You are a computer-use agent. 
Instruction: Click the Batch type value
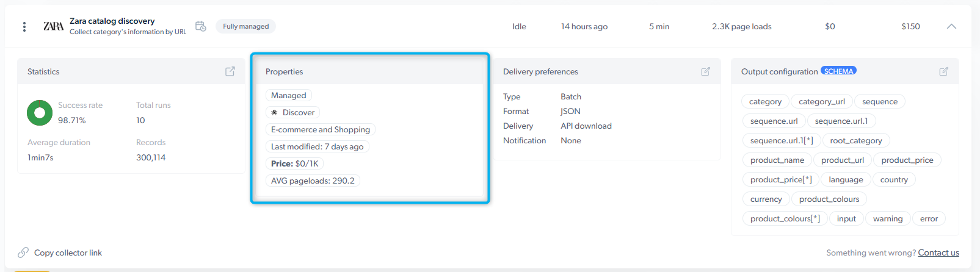point(571,96)
